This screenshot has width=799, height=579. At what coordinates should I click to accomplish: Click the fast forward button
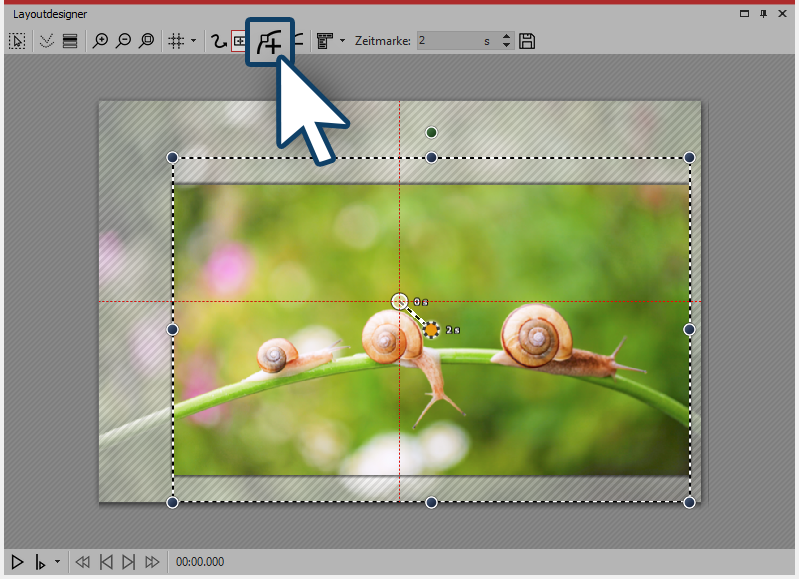pyautogui.click(x=152, y=562)
